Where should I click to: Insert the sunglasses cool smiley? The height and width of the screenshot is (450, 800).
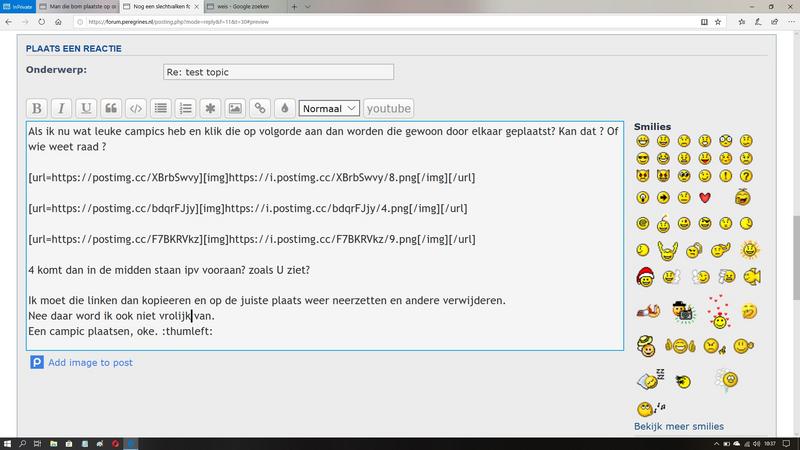coord(642,158)
